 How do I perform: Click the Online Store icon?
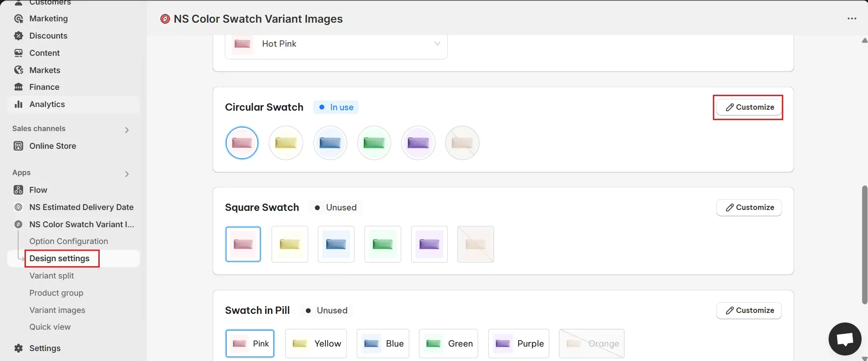(x=19, y=146)
